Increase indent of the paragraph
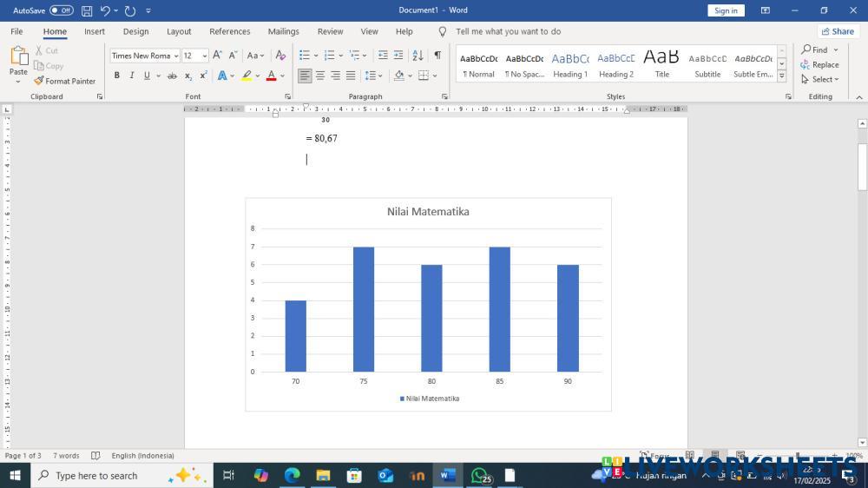Viewport: 868px width, 488px height. coord(398,55)
